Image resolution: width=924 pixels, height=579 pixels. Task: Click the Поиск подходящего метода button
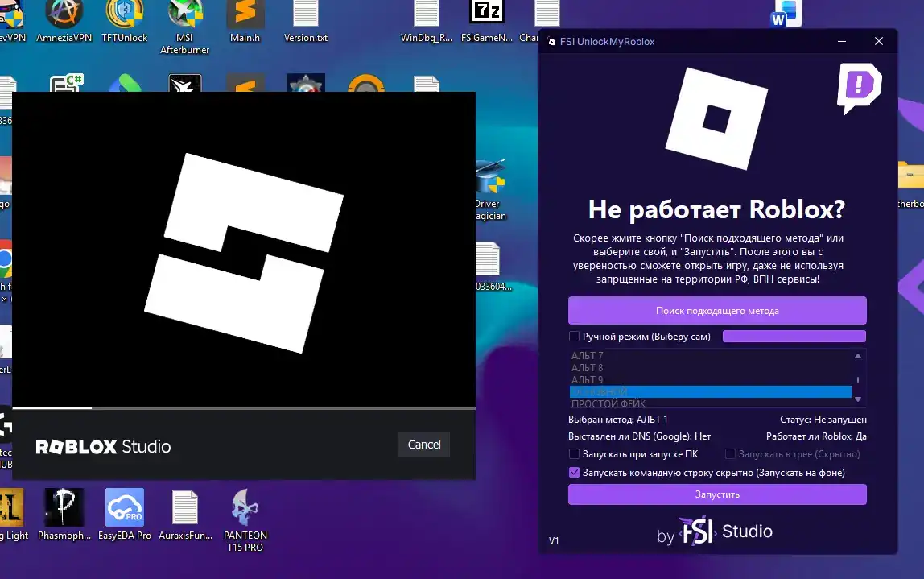pos(717,311)
